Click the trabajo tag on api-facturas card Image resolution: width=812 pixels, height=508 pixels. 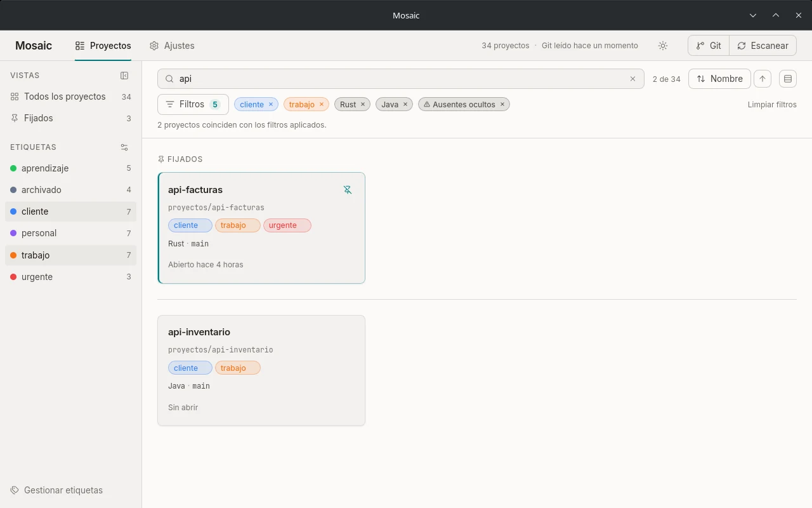click(238, 225)
